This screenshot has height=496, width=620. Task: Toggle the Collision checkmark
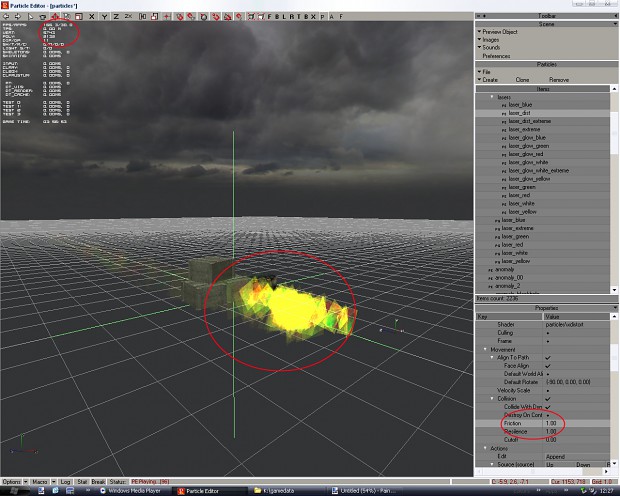coord(548,399)
